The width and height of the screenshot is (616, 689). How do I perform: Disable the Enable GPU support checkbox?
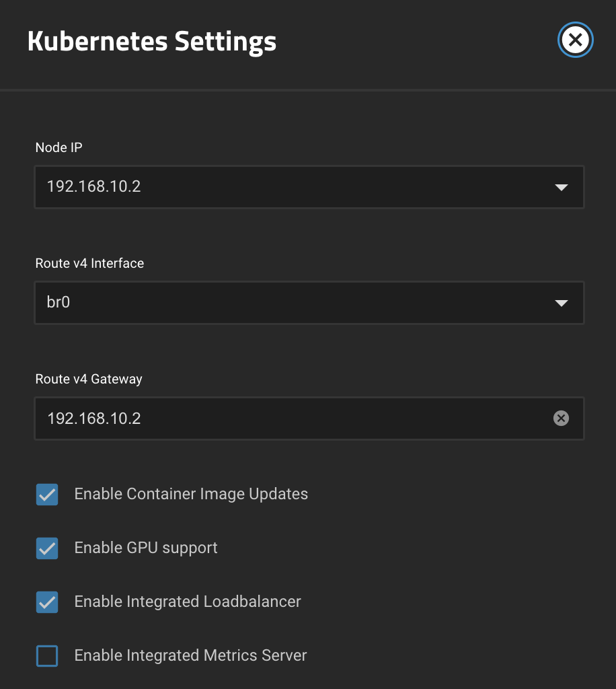click(47, 548)
